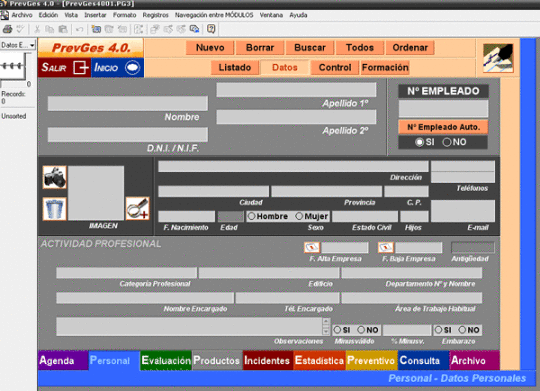Click the magnifier icon beside the image
Screen dimensions: 540x391
[x=137, y=208]
